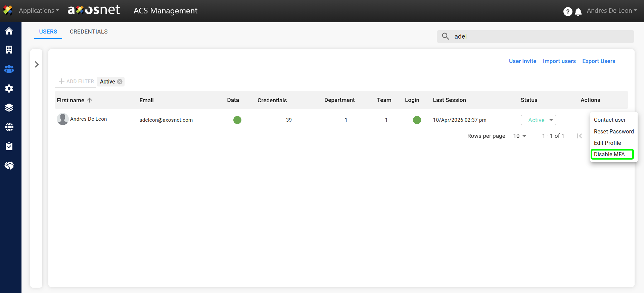Open the globe icon in sidebar
This screenshot has height=293, width=644.
pos(9,127)
